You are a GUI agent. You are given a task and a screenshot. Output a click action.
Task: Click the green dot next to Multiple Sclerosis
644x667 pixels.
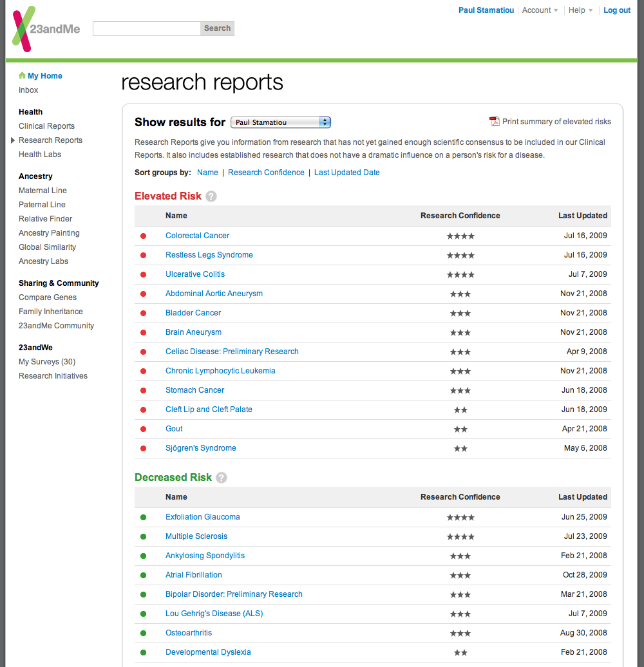(143, 536)
